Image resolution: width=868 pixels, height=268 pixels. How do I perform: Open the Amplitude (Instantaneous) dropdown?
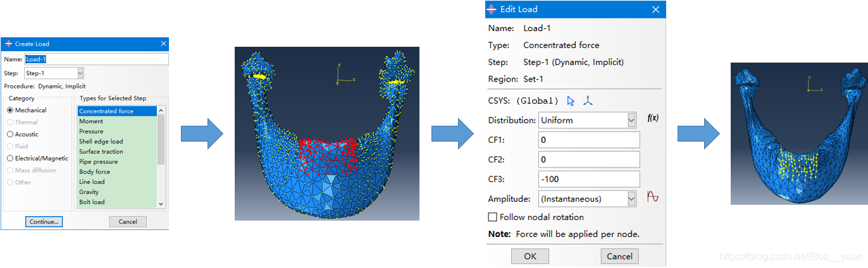[x=631, y=199]
